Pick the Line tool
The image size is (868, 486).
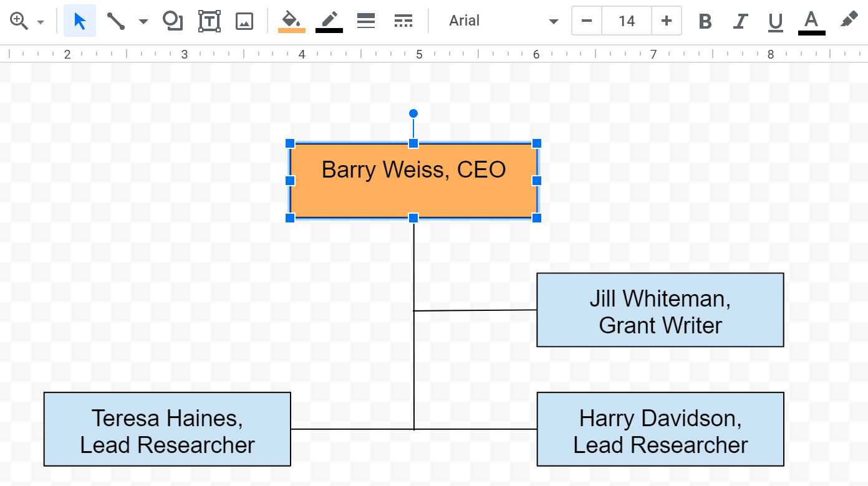pyautogui.click(x=115, y=20)
